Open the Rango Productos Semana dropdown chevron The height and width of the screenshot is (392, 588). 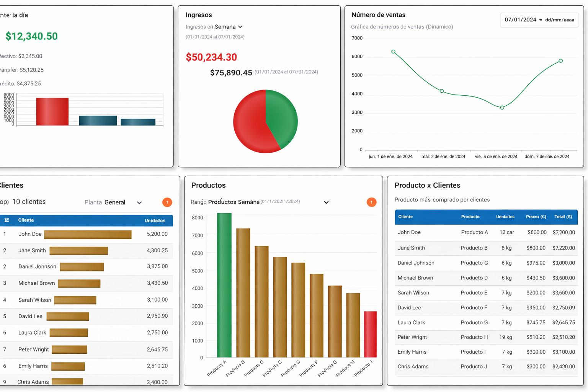326,203
